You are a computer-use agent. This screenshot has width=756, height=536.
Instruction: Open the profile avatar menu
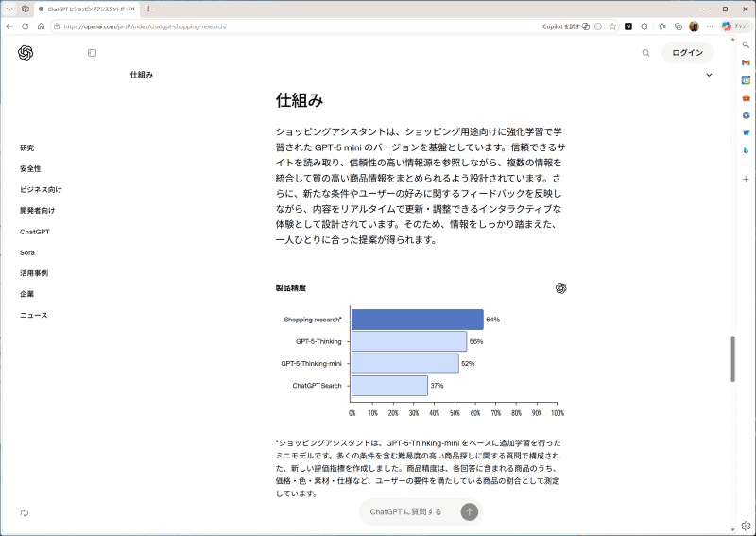(x=694, y=26)
